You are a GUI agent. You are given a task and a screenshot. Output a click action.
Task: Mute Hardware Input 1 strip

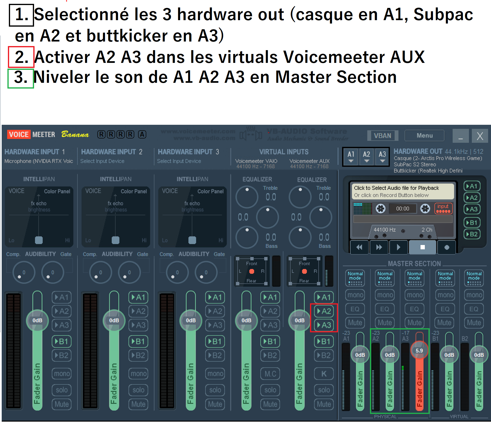pyautogui.click(x=62, y=404)
